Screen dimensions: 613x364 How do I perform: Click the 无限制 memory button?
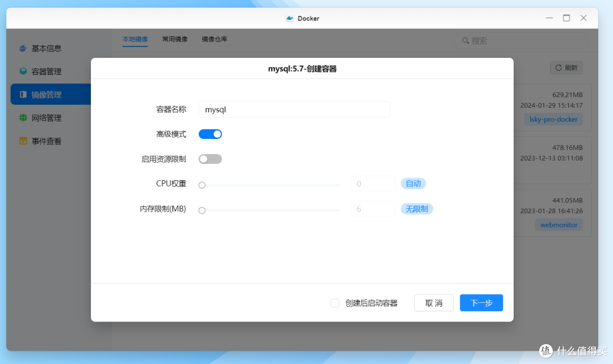tap(417, 209)
